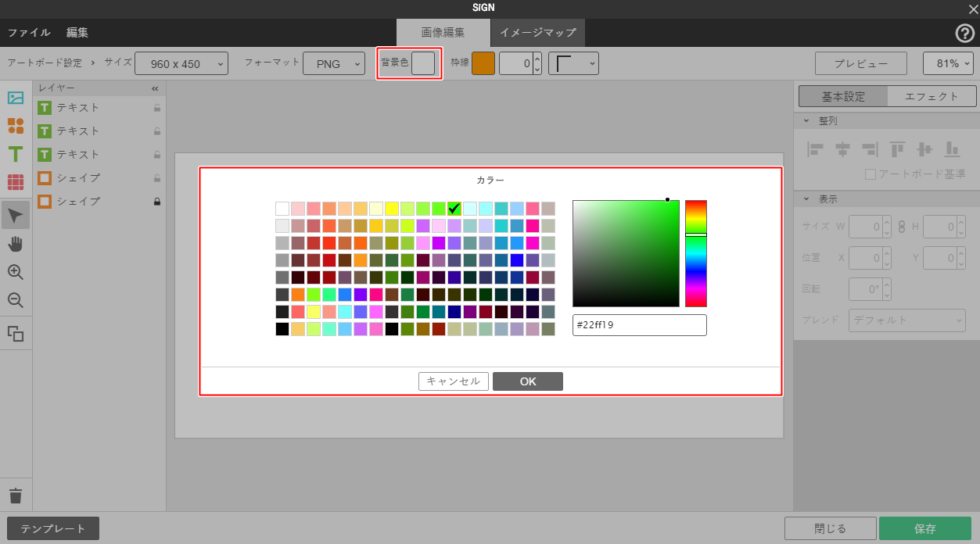Open the 背景色 color swatch
This screenshot has width=980, height=544.
click(423, 63)
